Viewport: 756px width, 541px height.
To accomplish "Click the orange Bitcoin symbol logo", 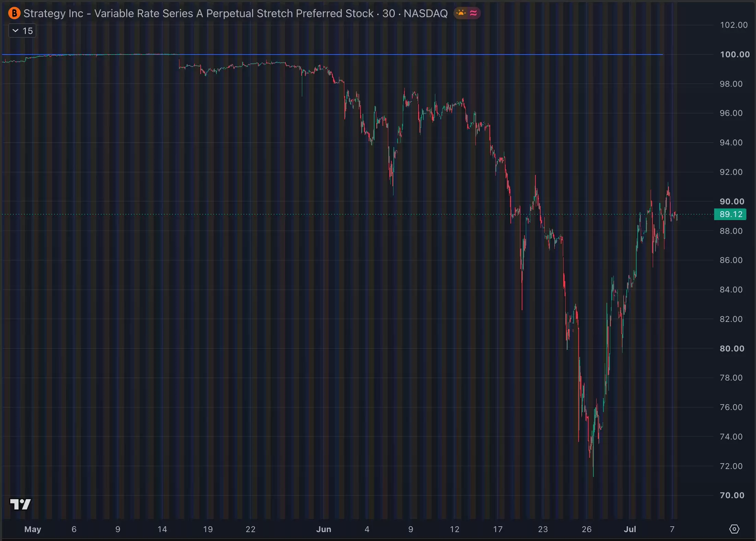I will tap(14, 13).
